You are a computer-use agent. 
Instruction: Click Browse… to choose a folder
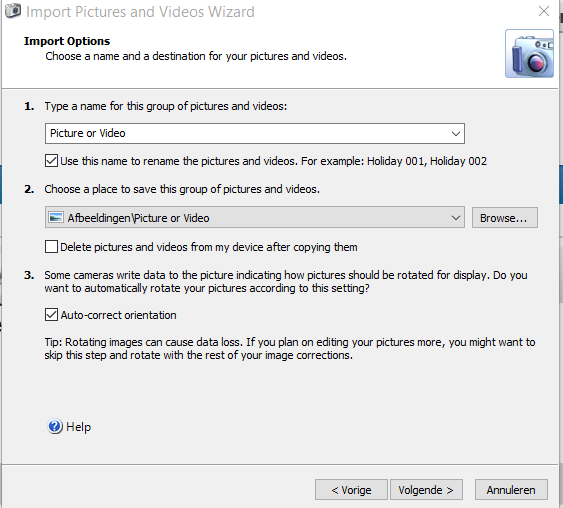coord(504,218)
